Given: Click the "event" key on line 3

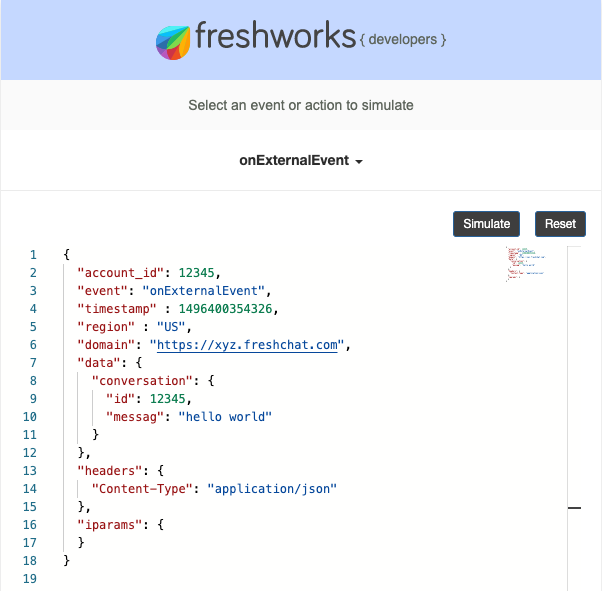Looking at the screenshot, I should pyautogui.click(x=103, y=291).
